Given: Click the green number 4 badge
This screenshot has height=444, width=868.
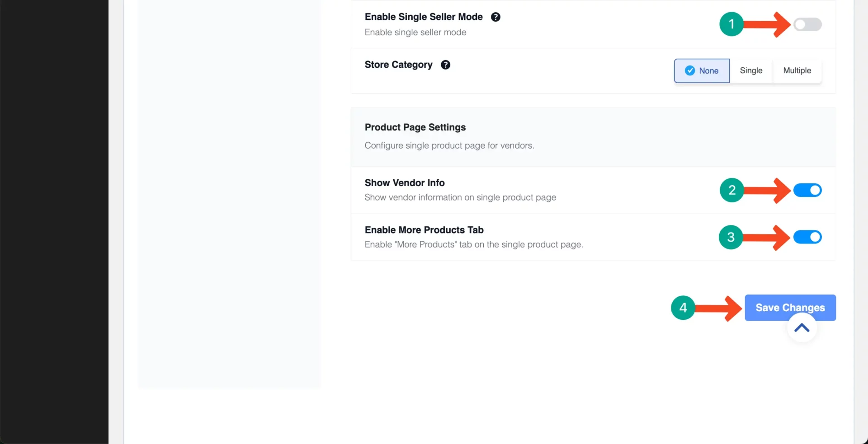Looking at the screenshot, I should pos(683,308).
